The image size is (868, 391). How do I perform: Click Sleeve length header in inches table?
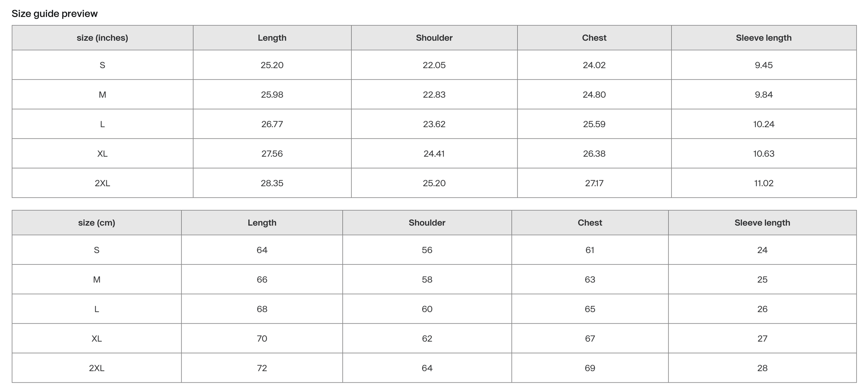[764, 38]
